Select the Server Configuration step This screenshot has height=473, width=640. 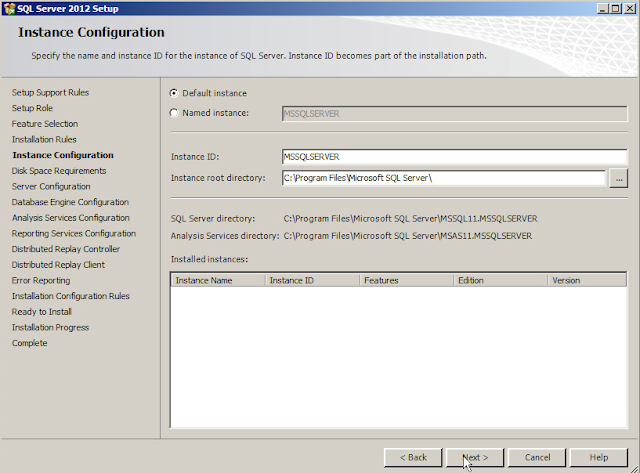pos(51,187)
